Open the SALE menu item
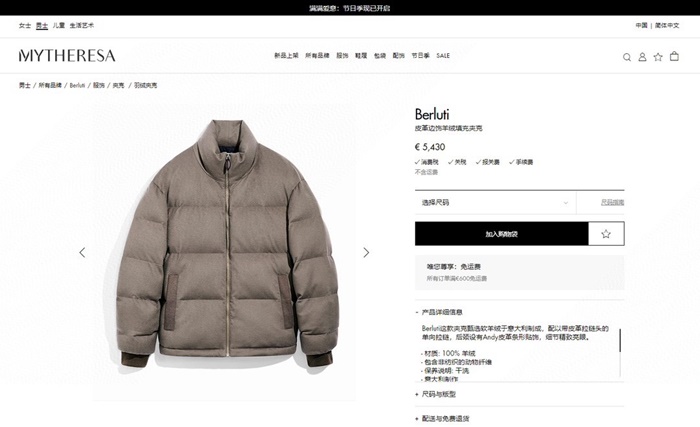 coord(443,56)
